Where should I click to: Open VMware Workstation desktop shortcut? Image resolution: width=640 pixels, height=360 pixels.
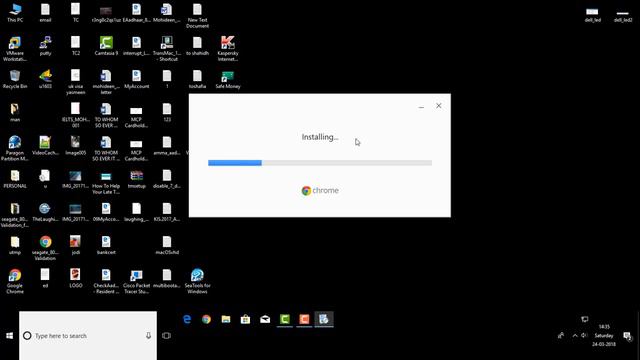coord(15,49)
